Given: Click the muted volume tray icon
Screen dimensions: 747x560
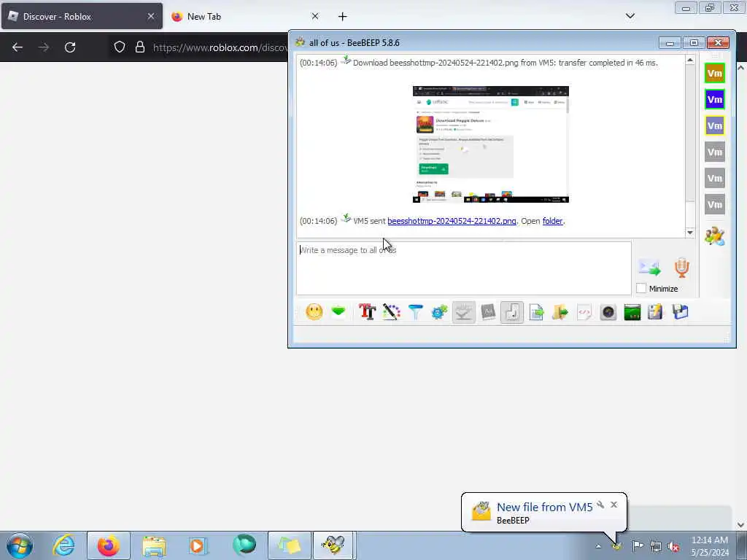Looking at the screenshot, I should 673,546.
